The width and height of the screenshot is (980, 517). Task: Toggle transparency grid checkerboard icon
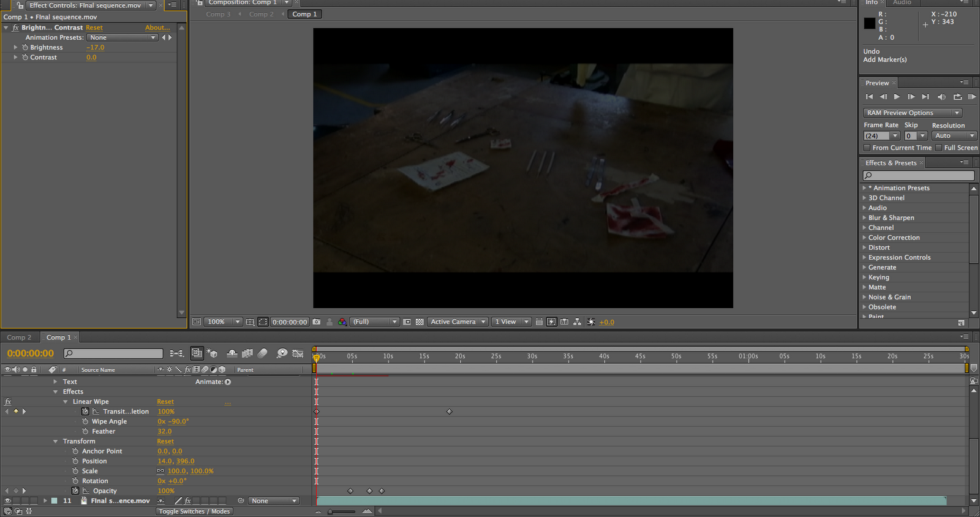(420, 322)
